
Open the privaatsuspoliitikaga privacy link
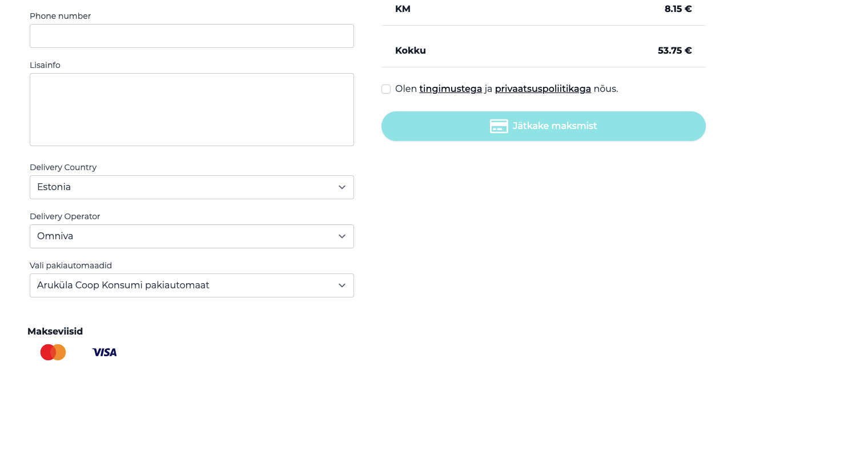point(542,88)
